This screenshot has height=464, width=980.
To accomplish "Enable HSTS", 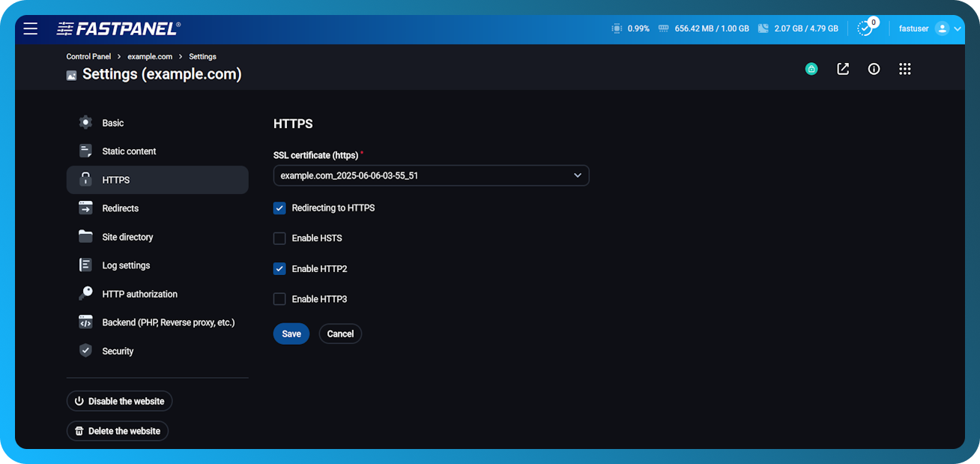I will [279, 238].
